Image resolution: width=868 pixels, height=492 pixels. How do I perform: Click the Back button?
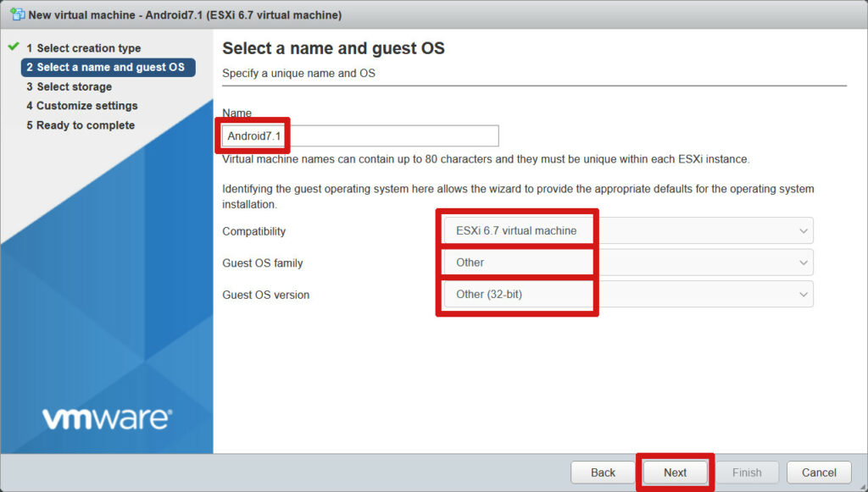click(x=603, y=473)
